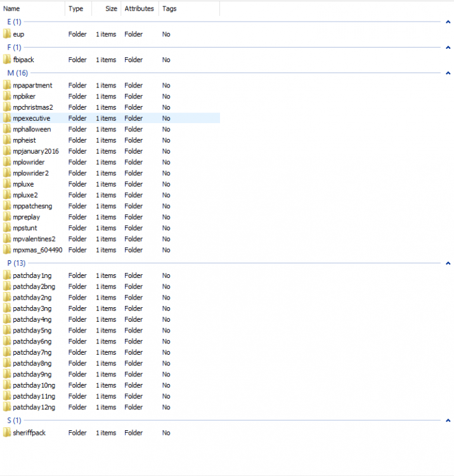Click the M (16) group header label

(18, 73)
